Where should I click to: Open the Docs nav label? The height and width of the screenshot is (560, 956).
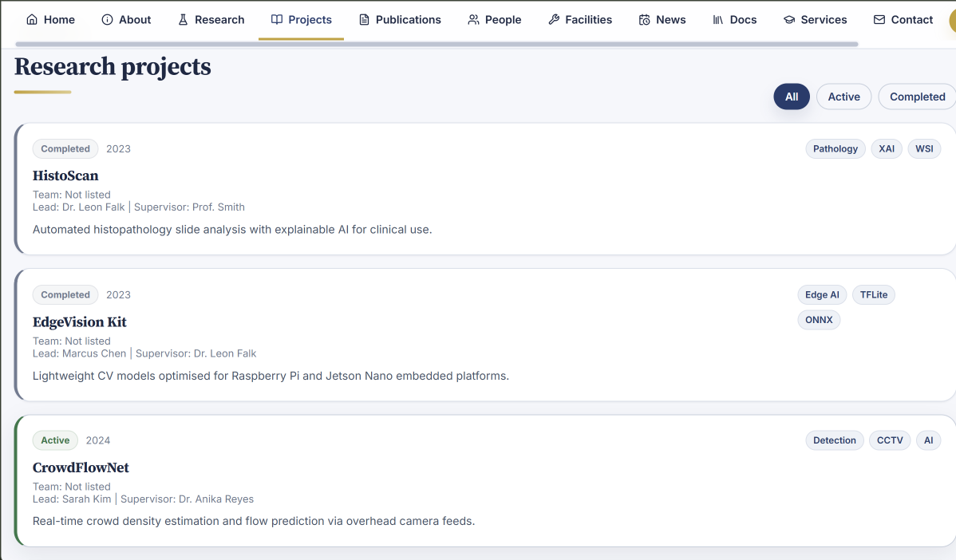click(x=743, y=19)
